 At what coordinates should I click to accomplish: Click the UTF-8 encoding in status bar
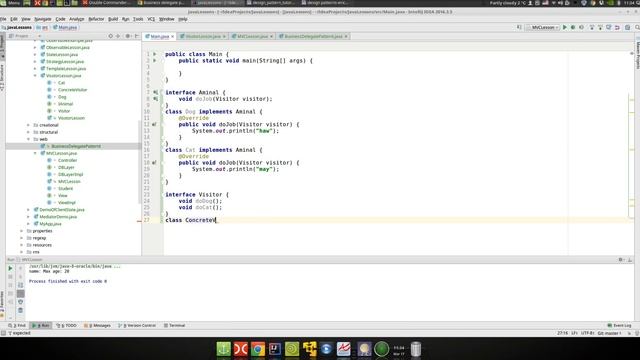click(x=588, y=333)
